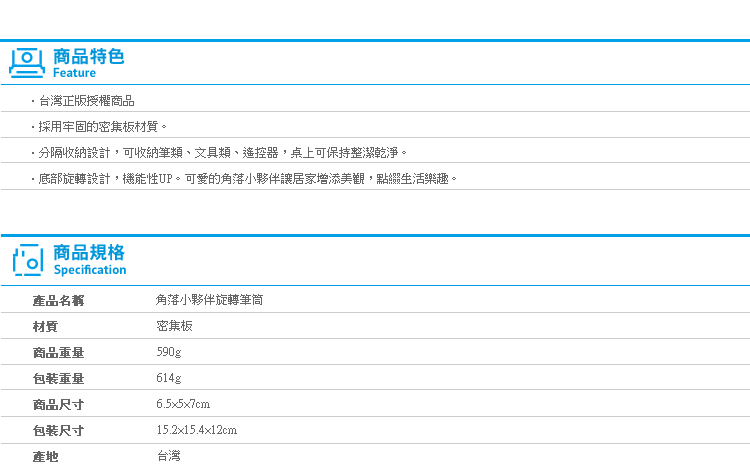Click the origin value 台灣
Screen dimensions: 750x469
click(x=169, y=456)
